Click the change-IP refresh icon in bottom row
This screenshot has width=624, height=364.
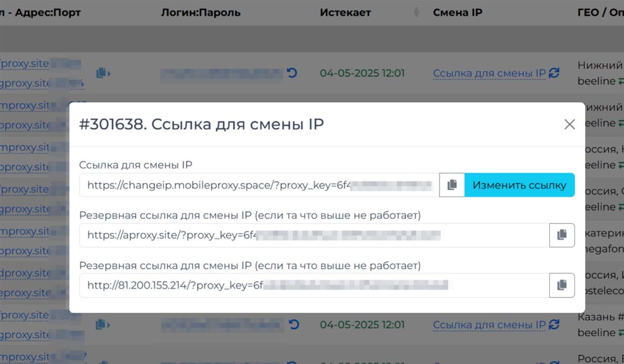click(x=554, y=325)
